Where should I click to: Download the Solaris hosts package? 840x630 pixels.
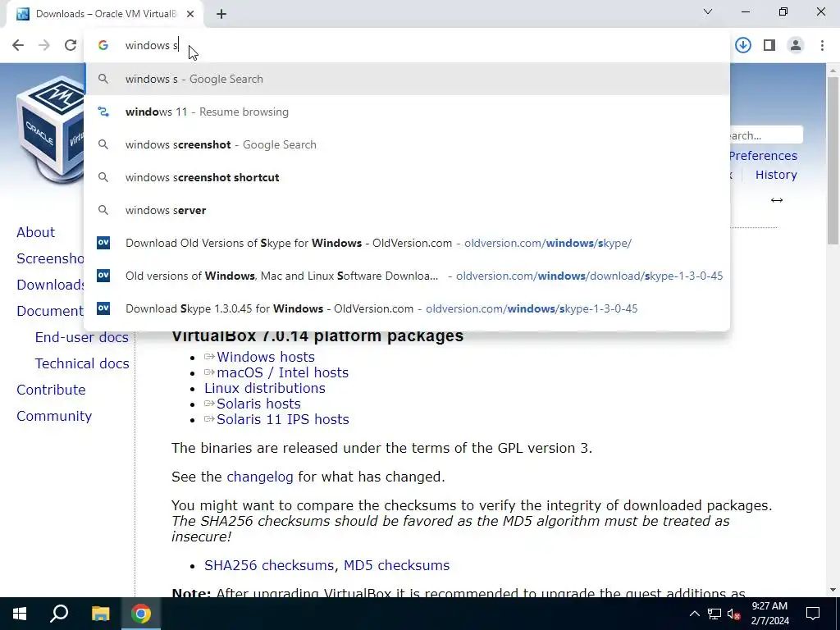[258, 404]
